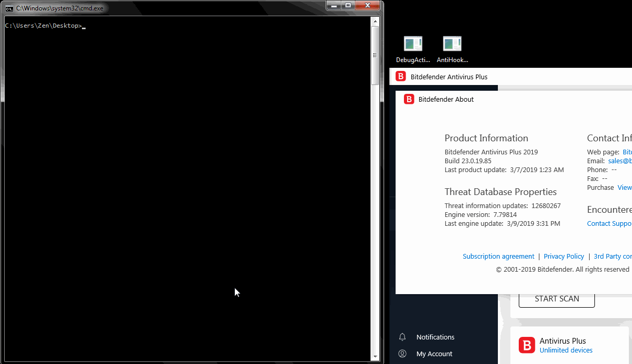The width and height of the screenshot is (632, 364).
Task: Open the Privacy Policy link
Action: pyautogui.click(x=564, y=257)
